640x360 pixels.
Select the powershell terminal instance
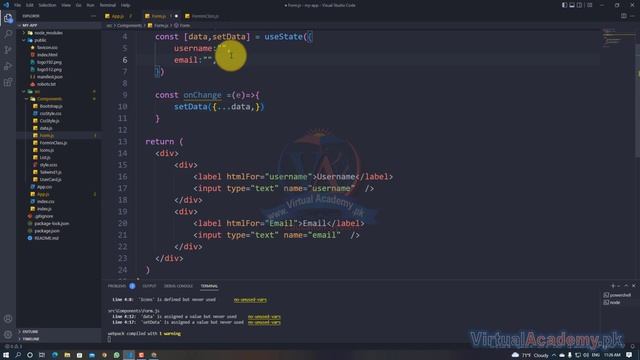[x=617, y=295]
